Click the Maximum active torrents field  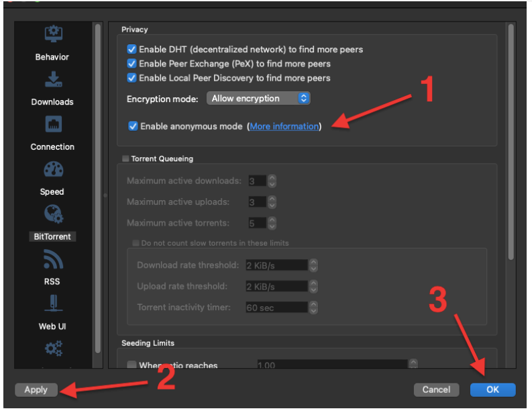[x=258, y=223]
